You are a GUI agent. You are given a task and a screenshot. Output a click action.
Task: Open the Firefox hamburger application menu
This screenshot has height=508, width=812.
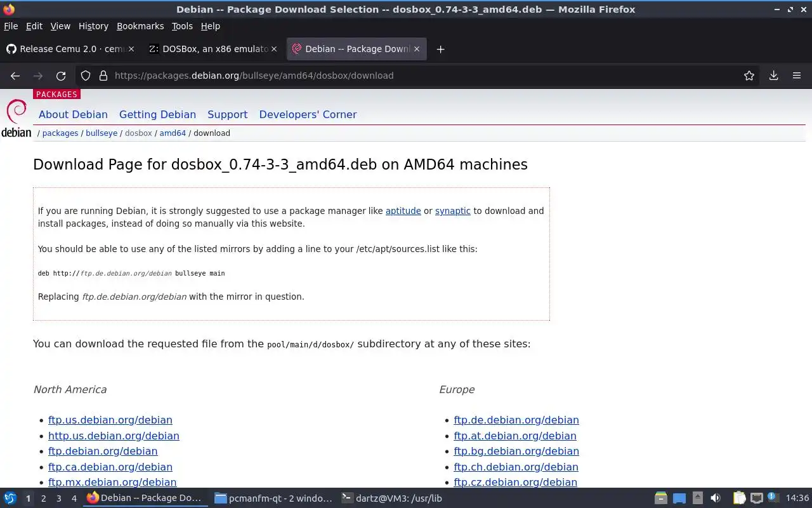797,76
